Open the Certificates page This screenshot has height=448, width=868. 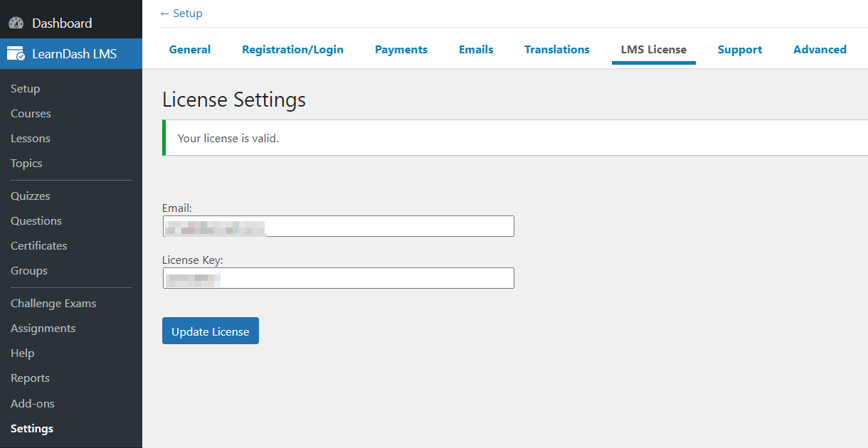coord(39,246)
